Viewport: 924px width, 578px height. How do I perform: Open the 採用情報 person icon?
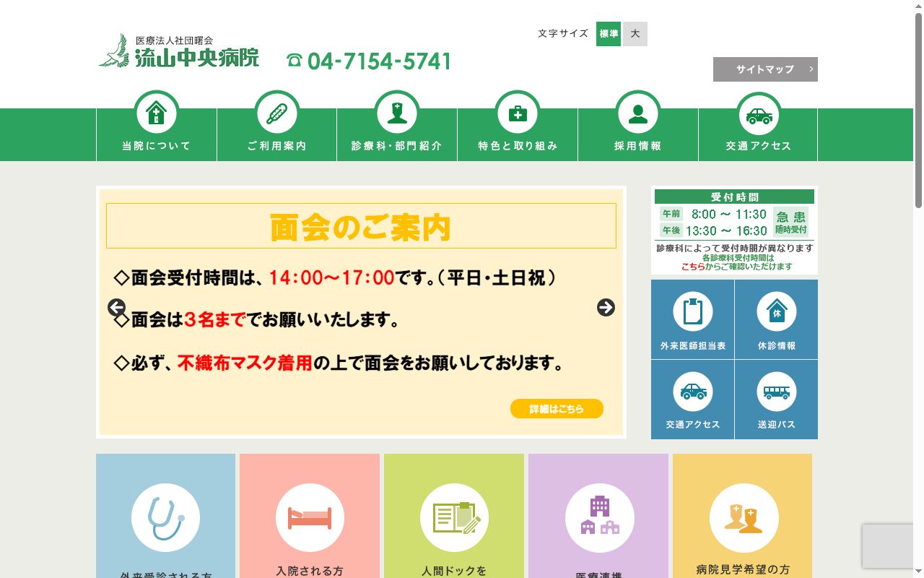(x=638, y=113)
